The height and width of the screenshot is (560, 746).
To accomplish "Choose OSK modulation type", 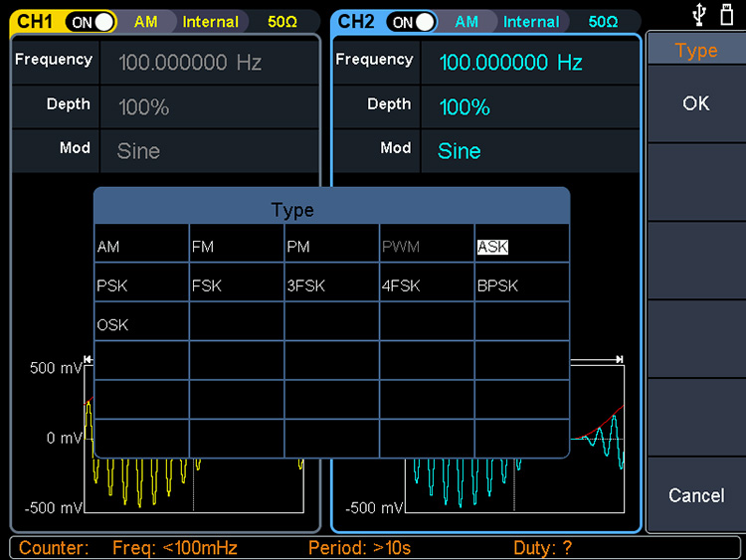I will coord(140,324).
